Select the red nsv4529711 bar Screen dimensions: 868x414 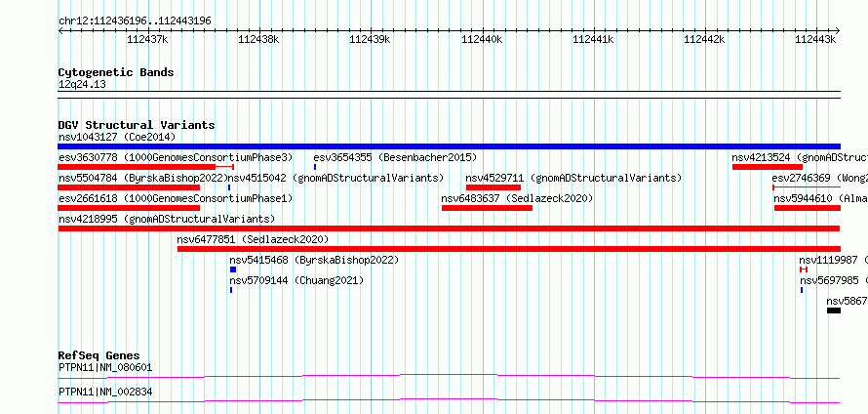pyautogui.click(x=493, y=187)
